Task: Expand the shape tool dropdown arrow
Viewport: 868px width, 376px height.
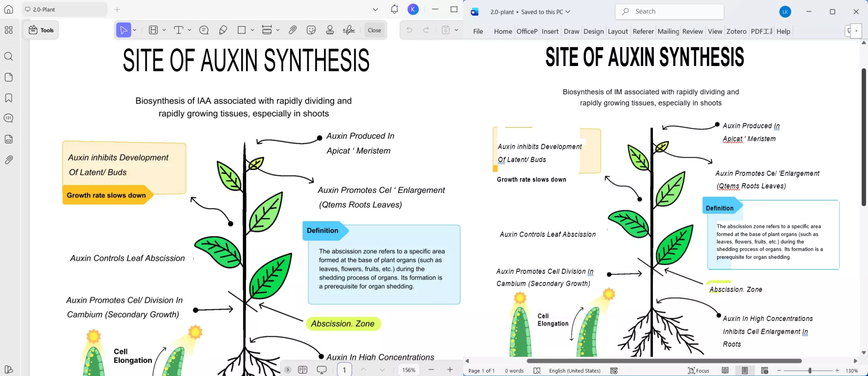Action: [252, 30]
